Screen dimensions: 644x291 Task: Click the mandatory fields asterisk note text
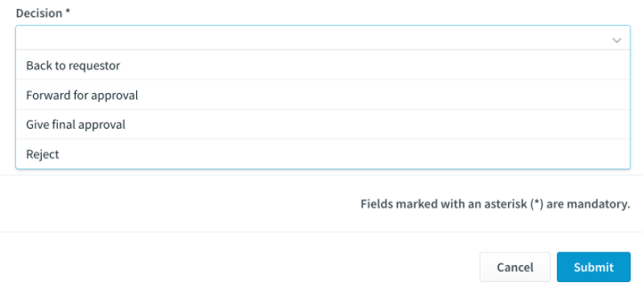(x=495, y=204)
